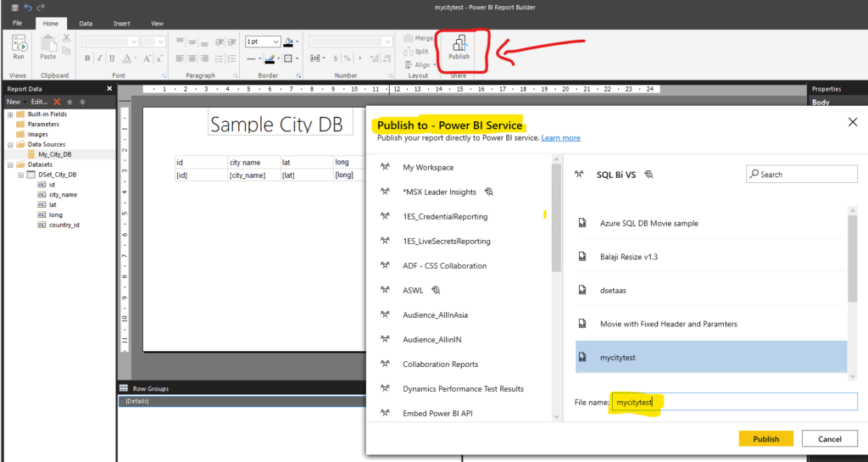Toggle bold formatting
The width and height of the screenshot is (868, 462).
[87, 58]
